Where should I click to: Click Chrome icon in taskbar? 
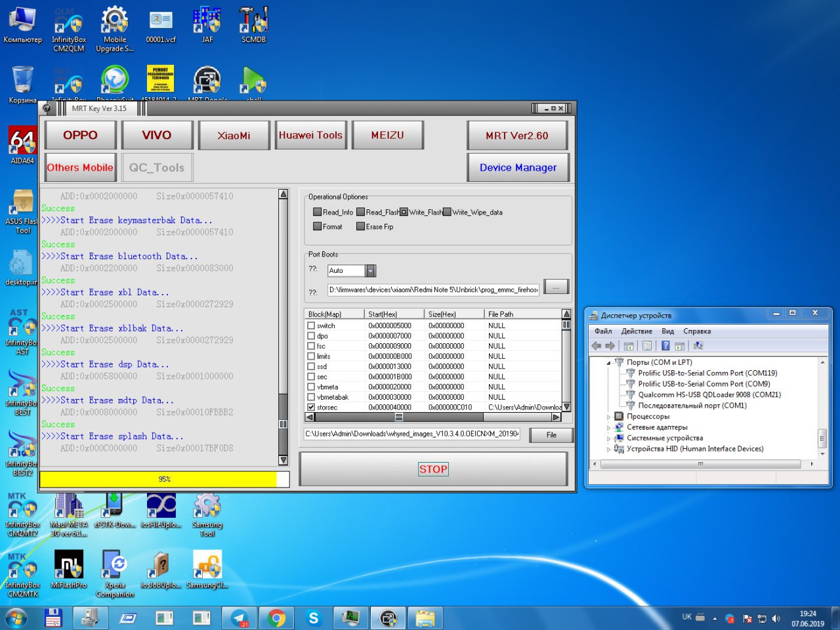pyautogui.click(x=276, y=618)
